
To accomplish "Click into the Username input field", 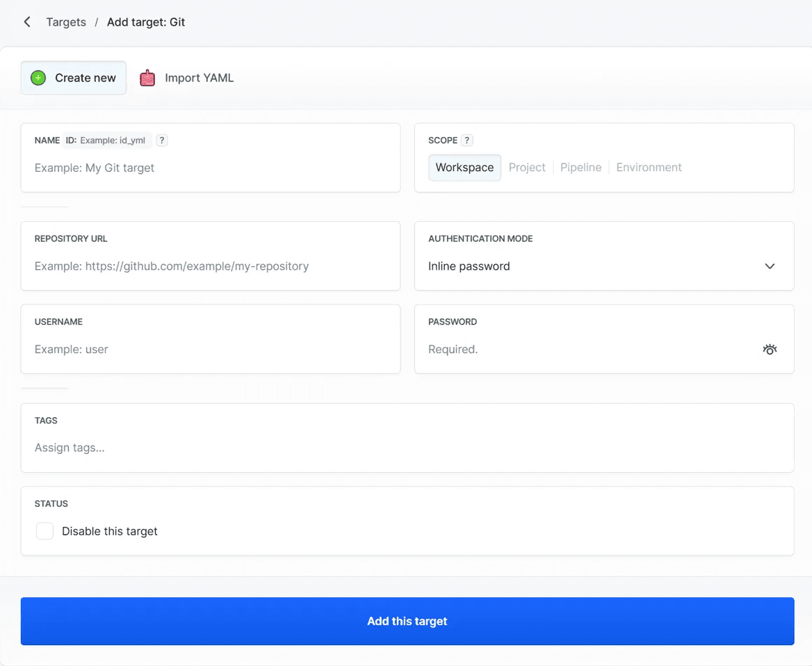I will (x=210, y=350).
